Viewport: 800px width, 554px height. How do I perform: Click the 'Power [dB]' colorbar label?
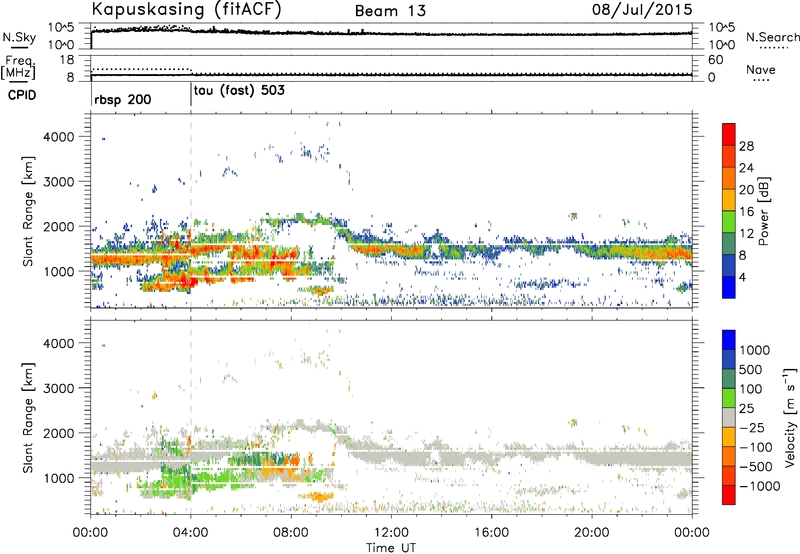pyautogui.click(x=763, y=211)
